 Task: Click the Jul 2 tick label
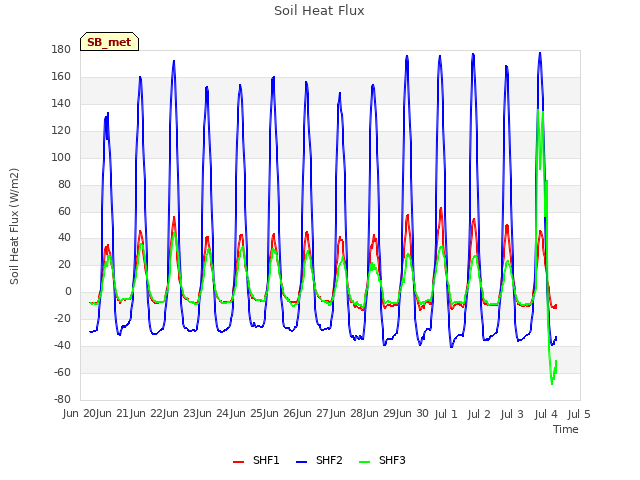[479, 414]
